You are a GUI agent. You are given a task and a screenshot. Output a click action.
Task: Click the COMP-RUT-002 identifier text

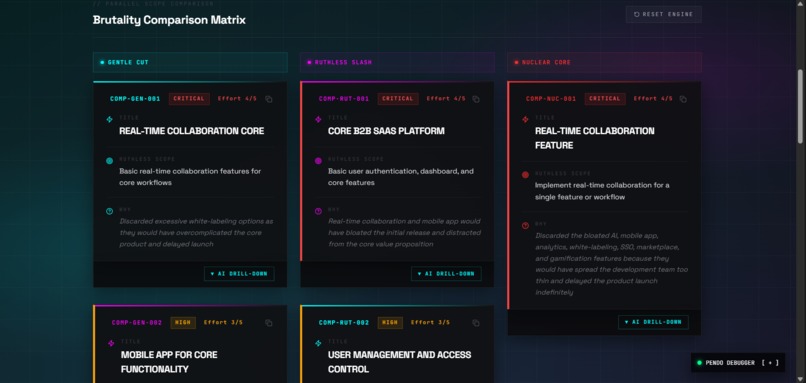pyautogui.click(x=344, y=323)
